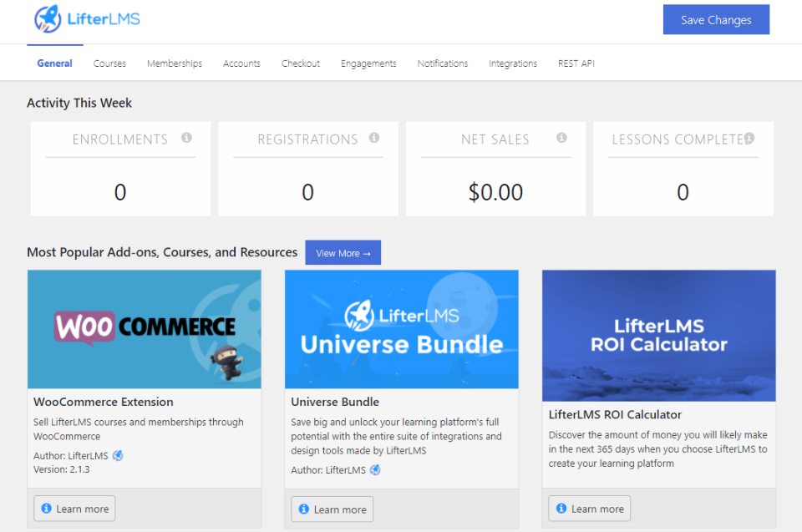Open the Integrations tab
802x532 pixels.
coord(513,63)
